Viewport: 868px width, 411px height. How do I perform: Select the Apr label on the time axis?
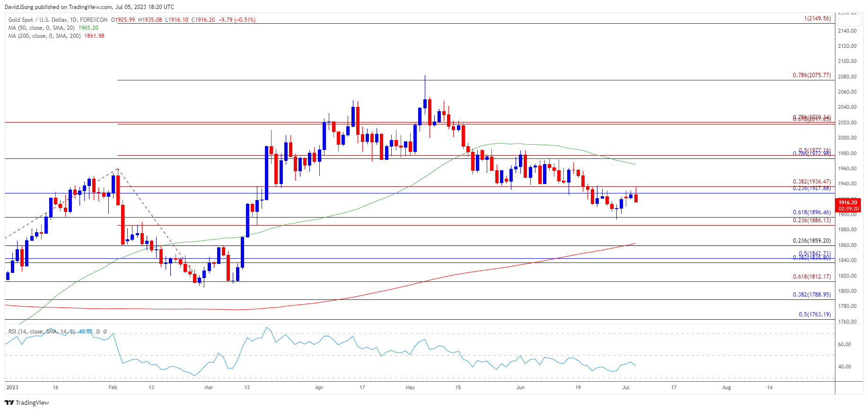pyautogui.click(x=319, y=387)
